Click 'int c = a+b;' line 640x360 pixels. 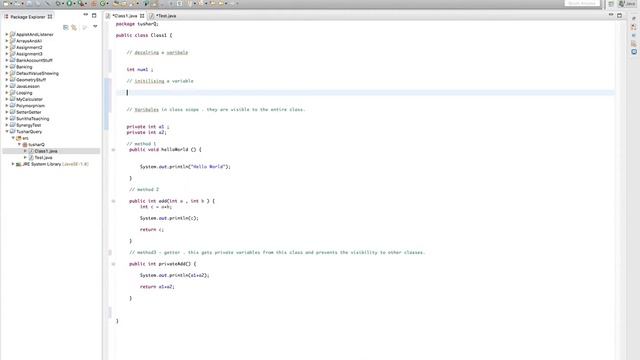[156, 207]
